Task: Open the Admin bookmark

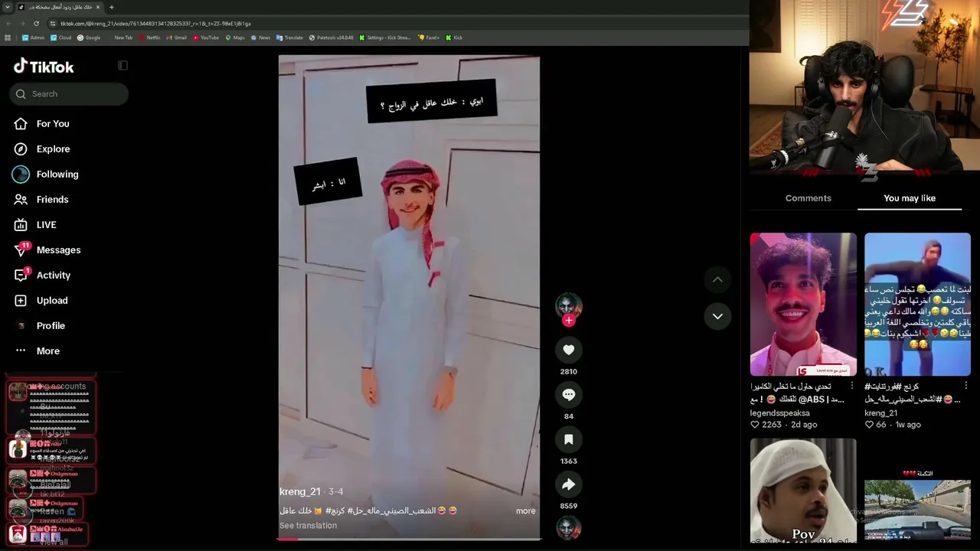Action: [33, 37]
